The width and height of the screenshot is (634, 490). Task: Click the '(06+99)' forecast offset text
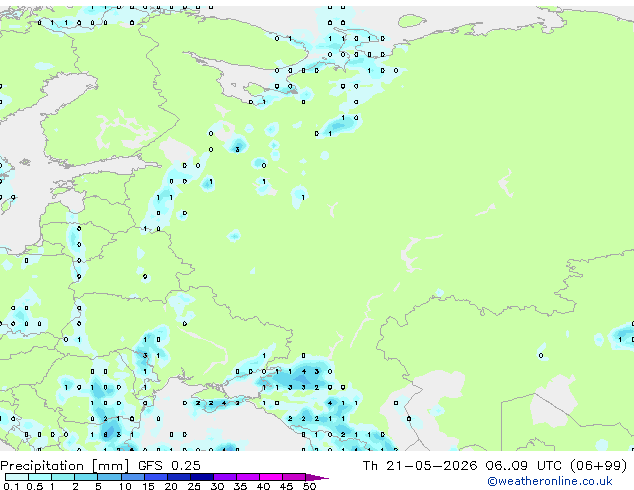(598, 466)
